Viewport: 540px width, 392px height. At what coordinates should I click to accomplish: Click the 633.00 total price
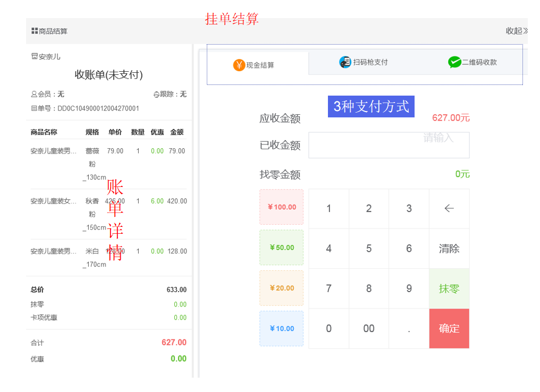coord(176,289)
